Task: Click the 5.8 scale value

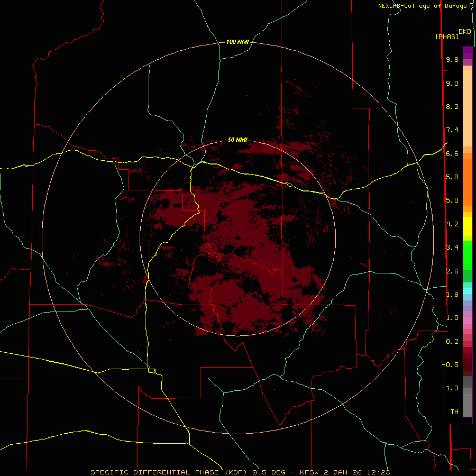Action: (452, 177)
